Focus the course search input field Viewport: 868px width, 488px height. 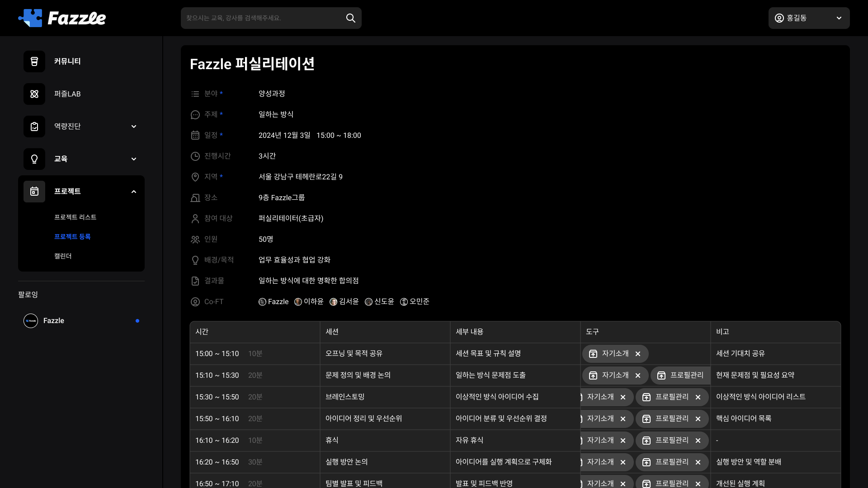tap(262, 18)
